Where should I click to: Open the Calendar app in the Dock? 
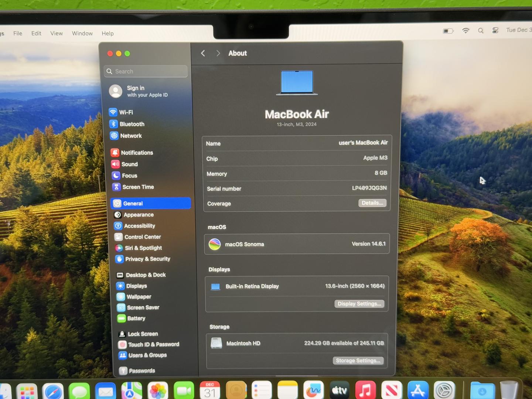click(210, 390)
